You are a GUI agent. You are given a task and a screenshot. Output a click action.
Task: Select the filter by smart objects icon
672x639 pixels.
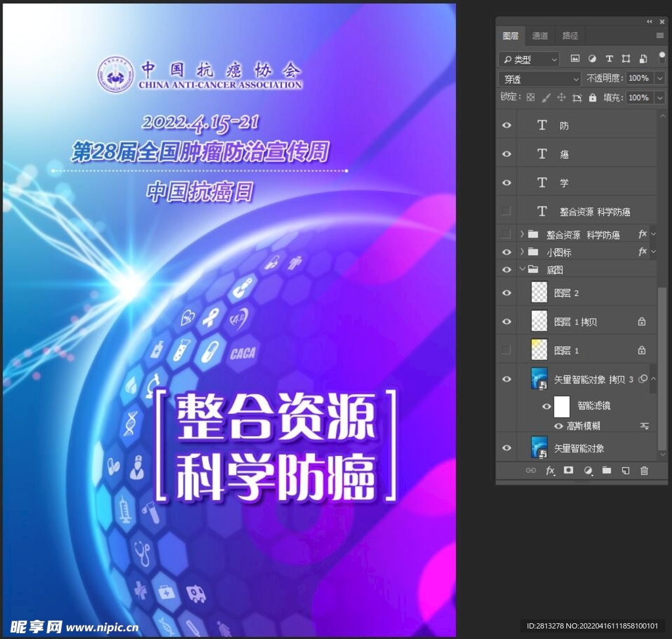[642, 59]
